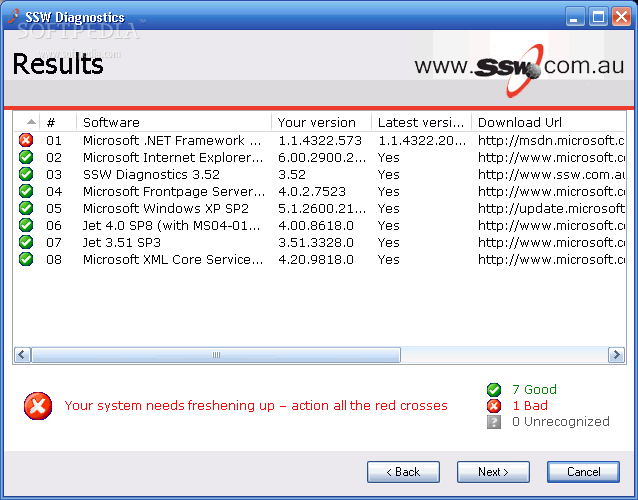Open the update.microsoft download URL
This screenshot has width=638, height=500.
[551, 208]
